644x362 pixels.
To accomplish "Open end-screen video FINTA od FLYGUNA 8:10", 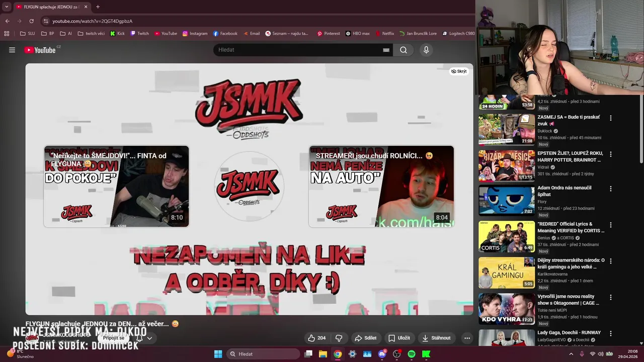I will [x=116, y=187].
